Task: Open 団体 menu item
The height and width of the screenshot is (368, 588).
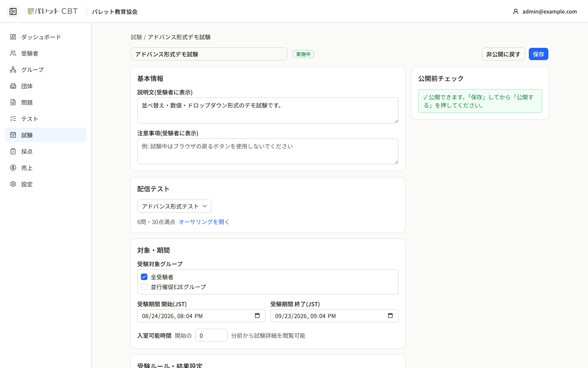Action: [46, 86]
